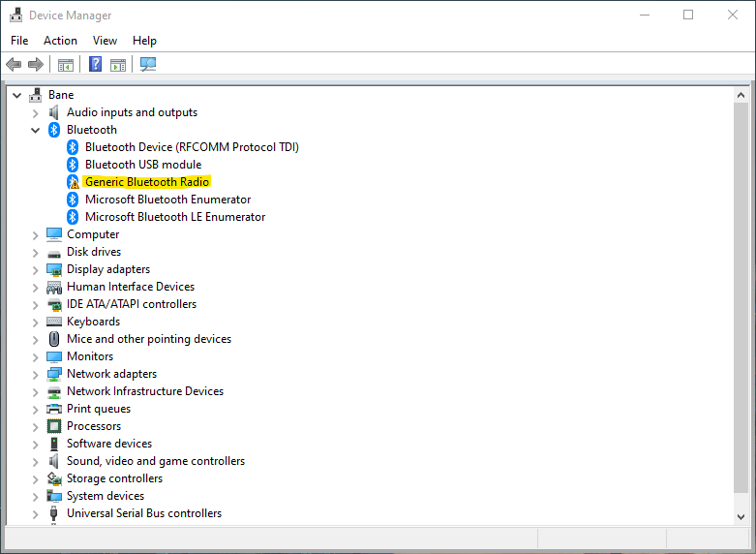Expand the Network adapters category

pos(35,375)
